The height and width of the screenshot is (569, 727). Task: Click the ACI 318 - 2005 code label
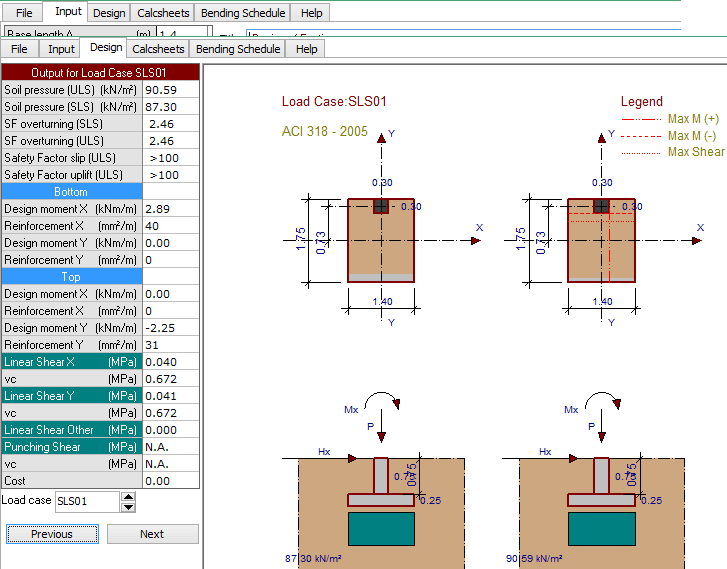(325, 131)
